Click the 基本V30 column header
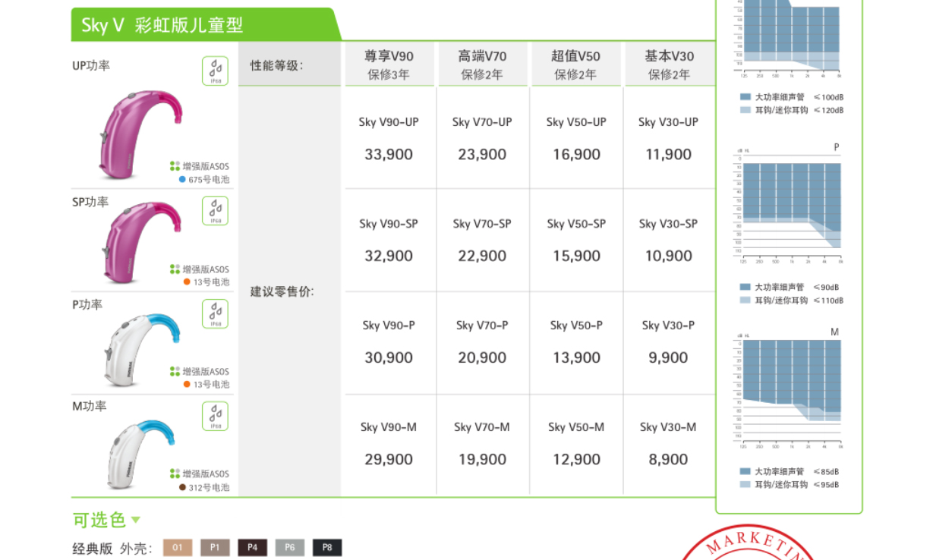 [x=669, y=64]
